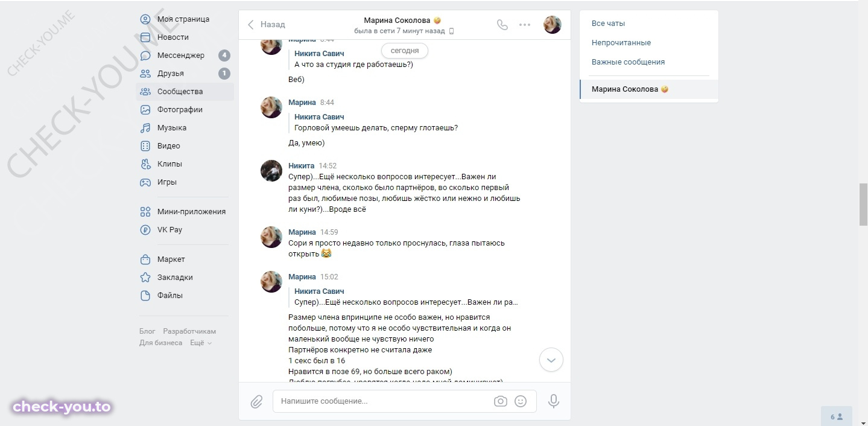Click the Для бизнеса footer link

[160, 343]
